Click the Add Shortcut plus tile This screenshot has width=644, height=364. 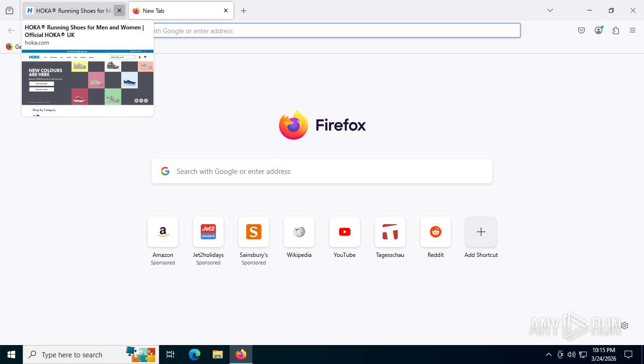pyautogui.click(x=481, y=232)
